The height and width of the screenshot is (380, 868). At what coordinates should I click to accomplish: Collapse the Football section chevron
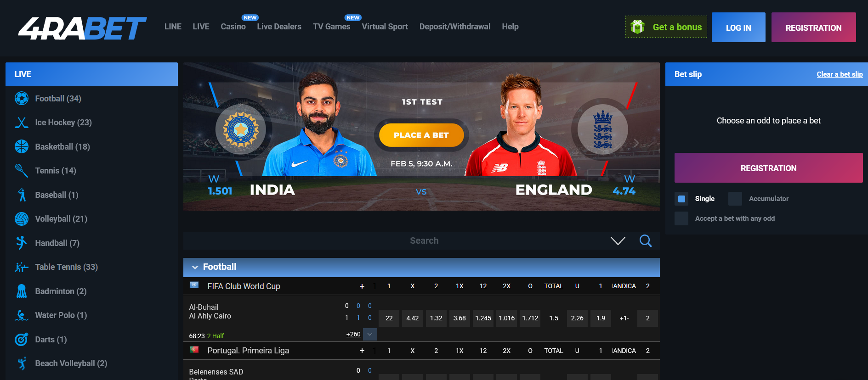(x=195, y=267)
